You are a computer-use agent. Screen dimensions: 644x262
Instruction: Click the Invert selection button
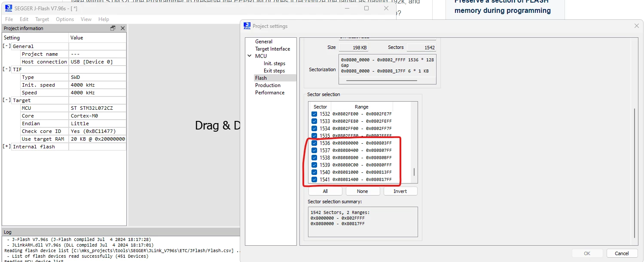click(x=400, y=191)
